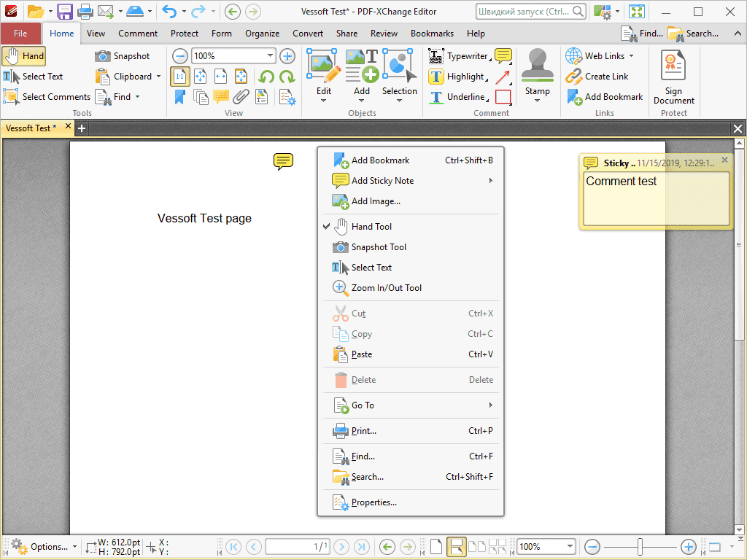Switch to two-page layout in status bar
The height and width of the screenshot is (560, 747).
pos(476,546)
